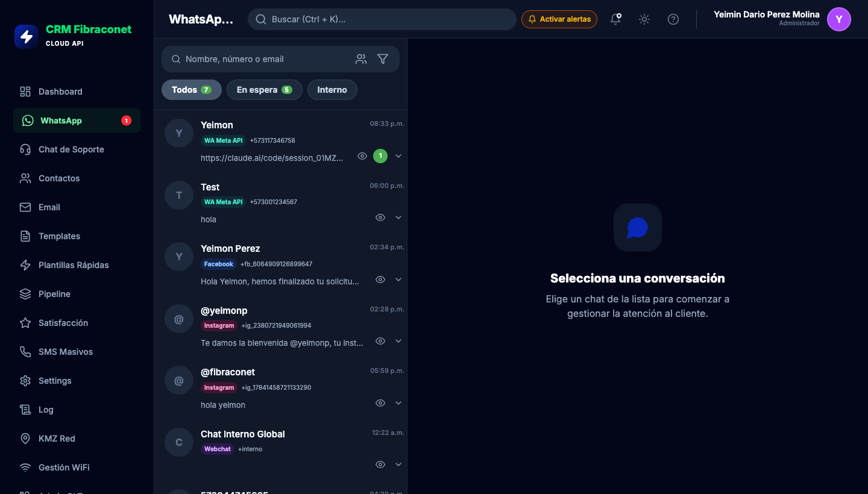Toggle the eye icon on @fibraconet chat
The width and height of the screenshot is (868, 494).
[x=380, y=403]
